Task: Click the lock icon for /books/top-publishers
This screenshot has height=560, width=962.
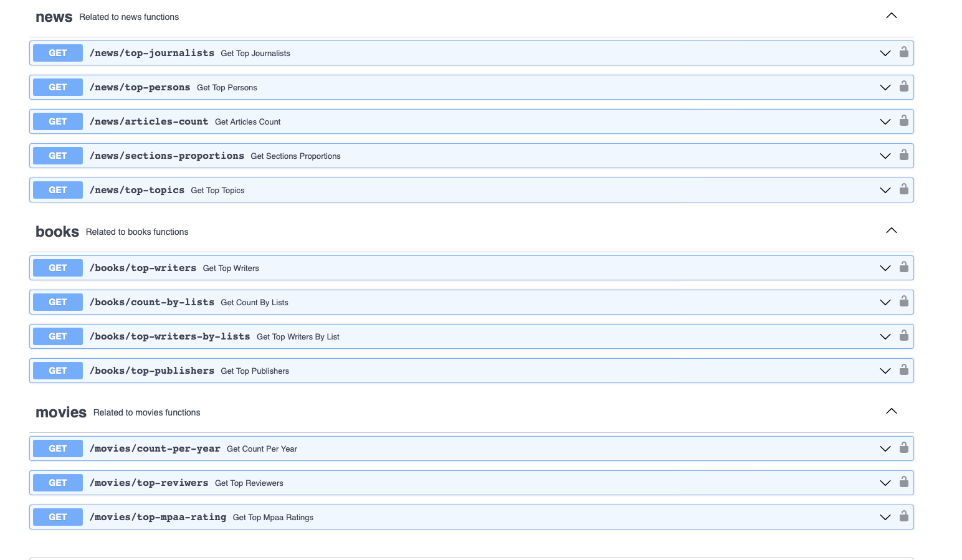Action: click(903, 370)
